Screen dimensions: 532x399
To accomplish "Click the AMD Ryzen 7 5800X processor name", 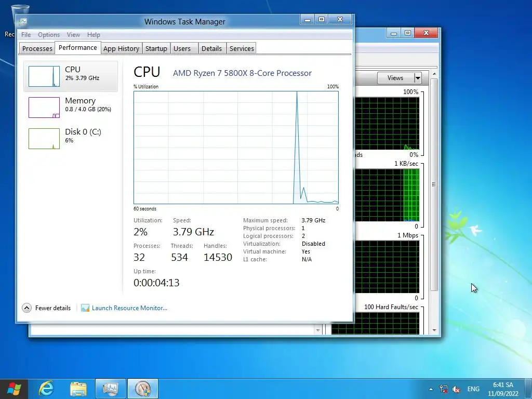I will click(242, 73).
